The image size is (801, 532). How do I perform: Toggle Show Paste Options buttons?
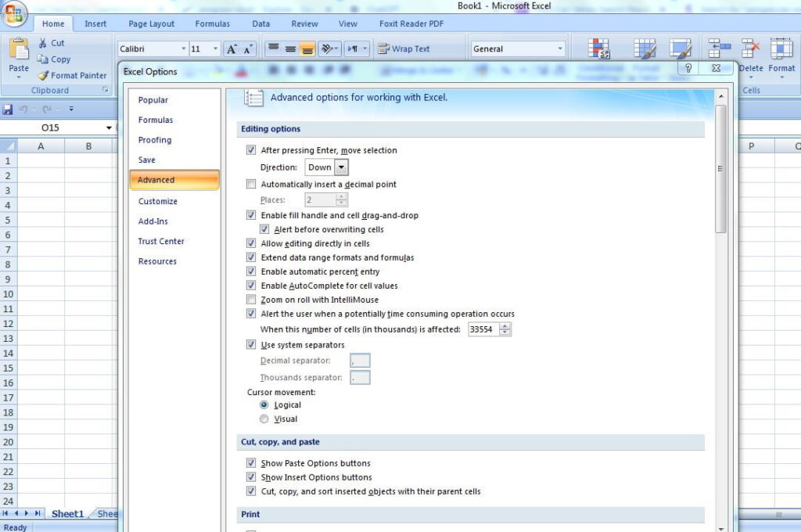tap(251, 463)
